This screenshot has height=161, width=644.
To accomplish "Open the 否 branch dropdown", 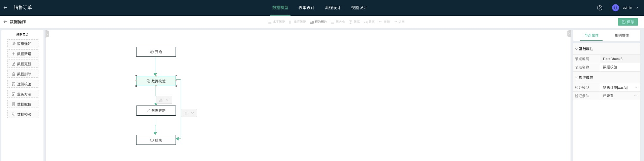I will [189, 113].
